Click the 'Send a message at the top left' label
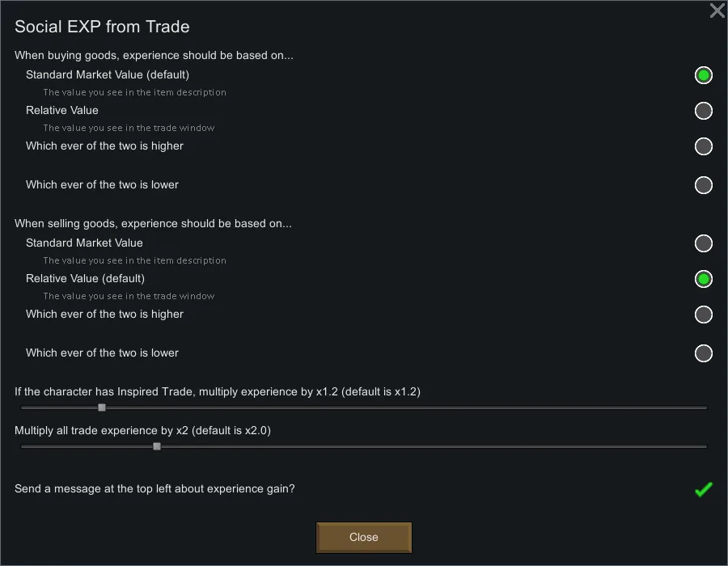 [154, 489]
